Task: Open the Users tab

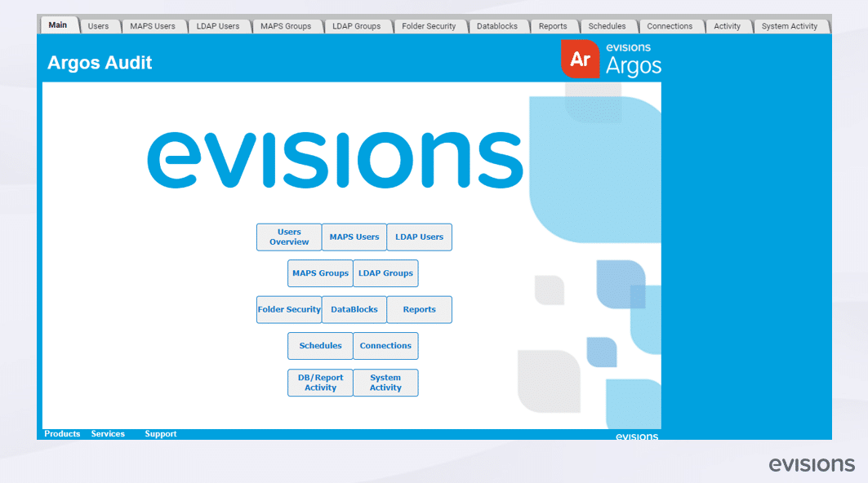Action: point(99,26)
